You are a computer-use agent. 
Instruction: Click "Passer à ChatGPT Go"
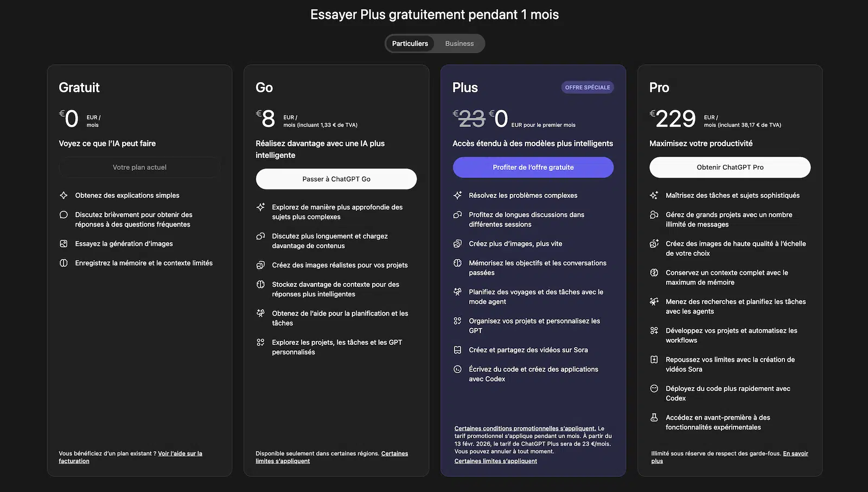pos(336,179)
